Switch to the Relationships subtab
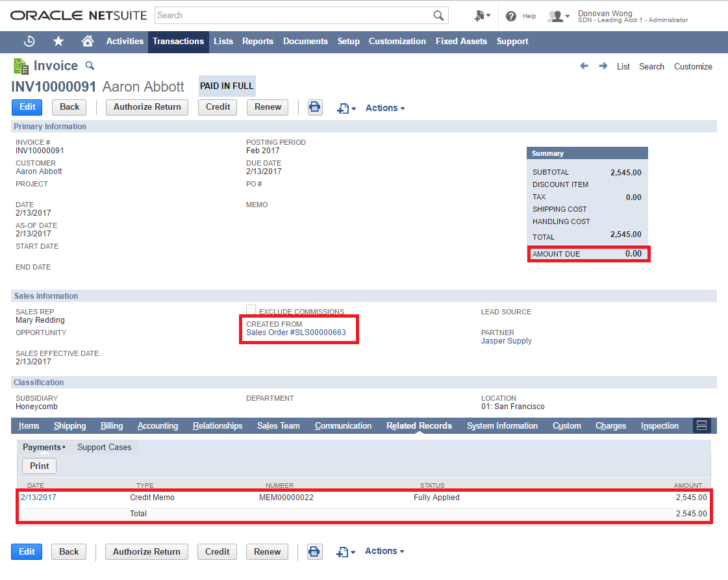Image resolution: width=728 pixels, height=580 pixels. tap(218, 426)
